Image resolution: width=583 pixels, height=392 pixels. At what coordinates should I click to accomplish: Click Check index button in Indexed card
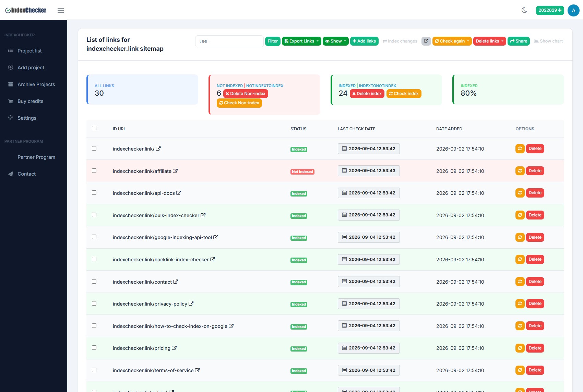click(x=404, y=94)
